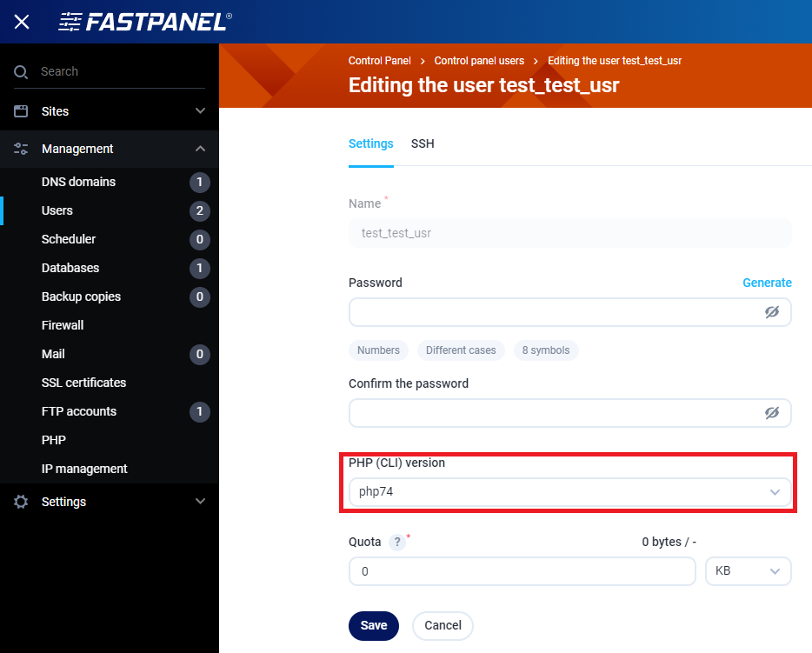The height and width of the screenshot is (653, 812).
Task: Open the PHP (CLI) version dropdown
Action: (569, 492)
